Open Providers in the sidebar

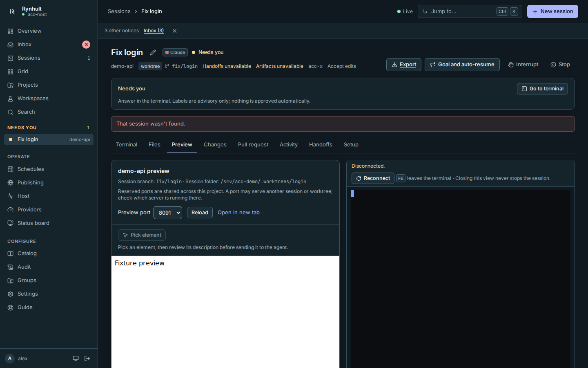point(49,210)
